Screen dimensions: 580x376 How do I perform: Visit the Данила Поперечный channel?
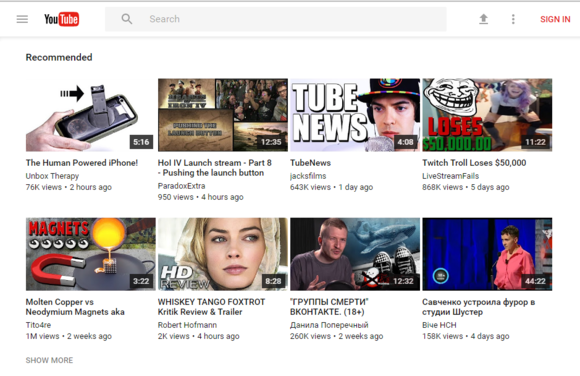329,325
